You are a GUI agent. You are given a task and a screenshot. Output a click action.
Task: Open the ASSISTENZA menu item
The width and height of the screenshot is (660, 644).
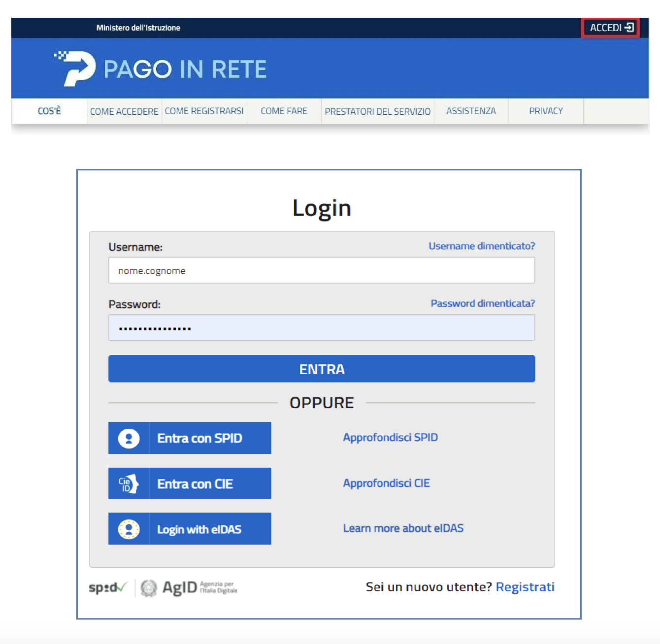pyautogui.click(x=471, y=111)
